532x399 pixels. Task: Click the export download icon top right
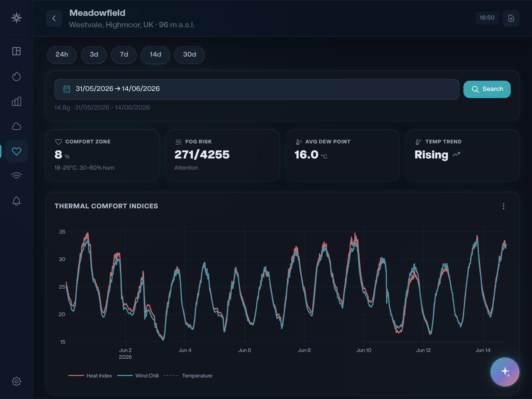[x=511, y=18]
